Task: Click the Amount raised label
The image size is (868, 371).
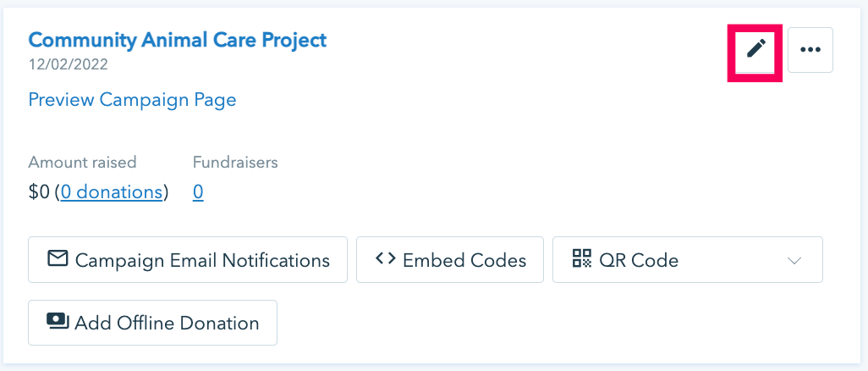Action: pos(82,163)
